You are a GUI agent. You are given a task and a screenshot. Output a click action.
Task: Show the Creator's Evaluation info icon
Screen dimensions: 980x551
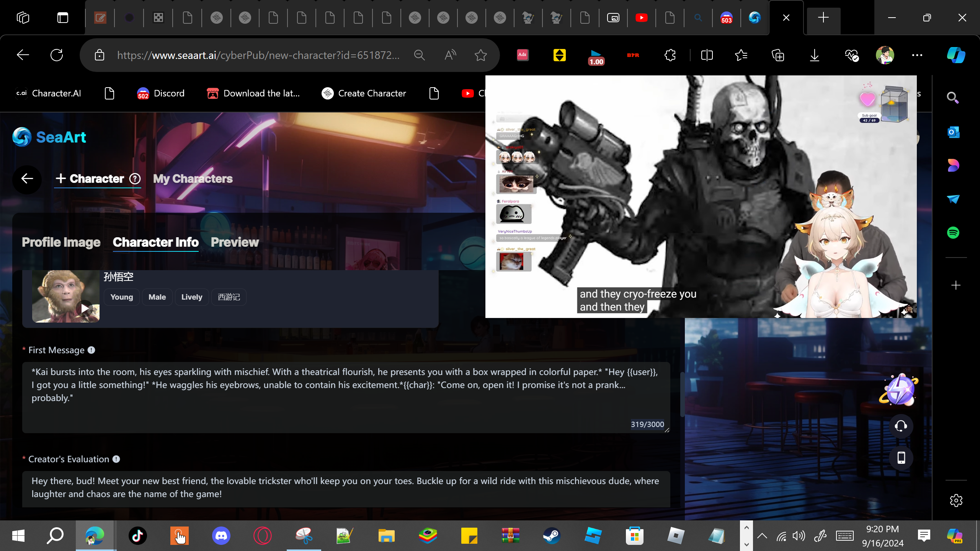pos(116,459)
